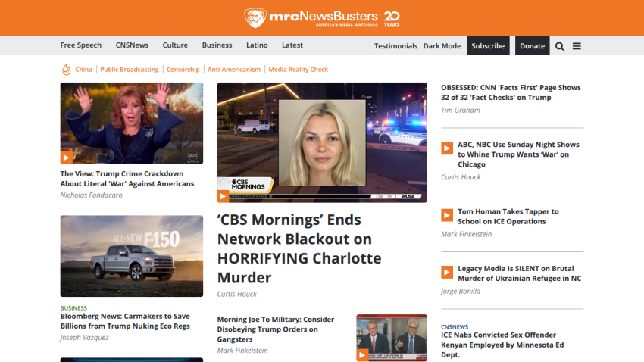Select the Censorship topic
This screenshot has width=644, height=362.
(x=183, y=70)
